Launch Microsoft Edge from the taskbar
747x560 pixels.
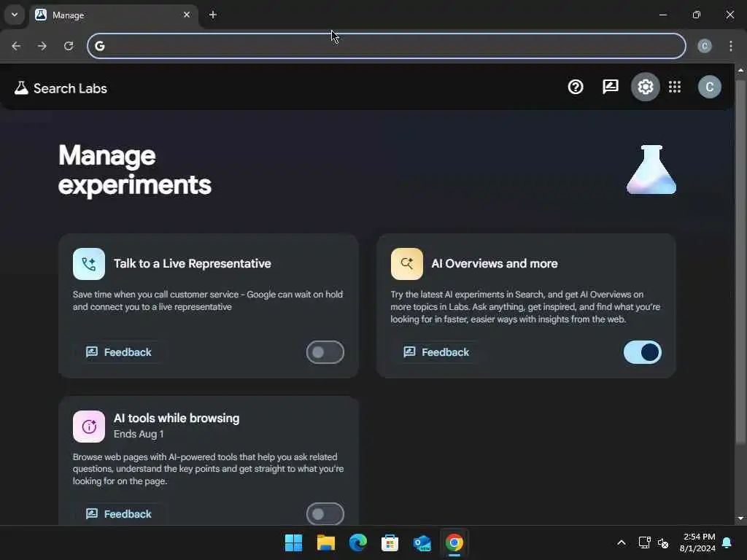pos(357,542)
